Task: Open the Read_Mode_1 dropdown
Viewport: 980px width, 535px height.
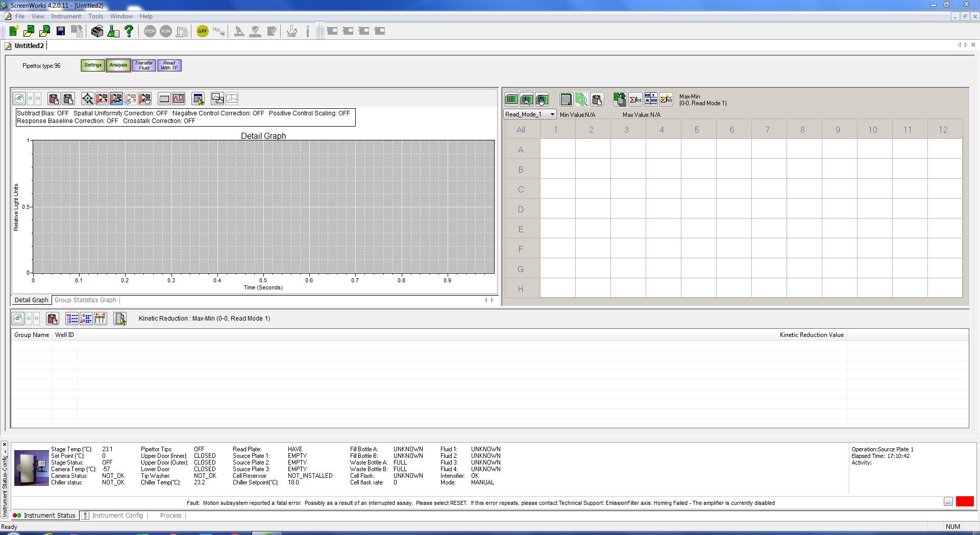Action: pyautogui.click(x=552, y=114)
